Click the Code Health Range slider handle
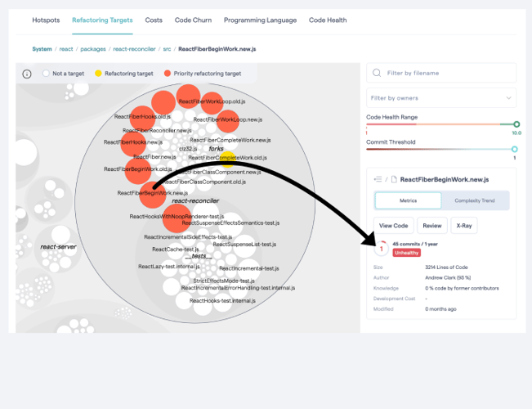532x409 pixels. click(x=516, y=124)
